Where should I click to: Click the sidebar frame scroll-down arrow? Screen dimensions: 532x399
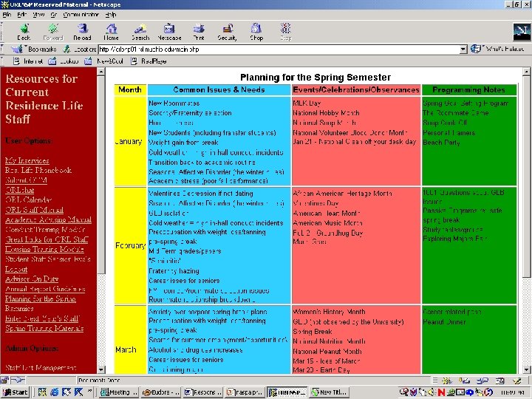tap(100, 370)
